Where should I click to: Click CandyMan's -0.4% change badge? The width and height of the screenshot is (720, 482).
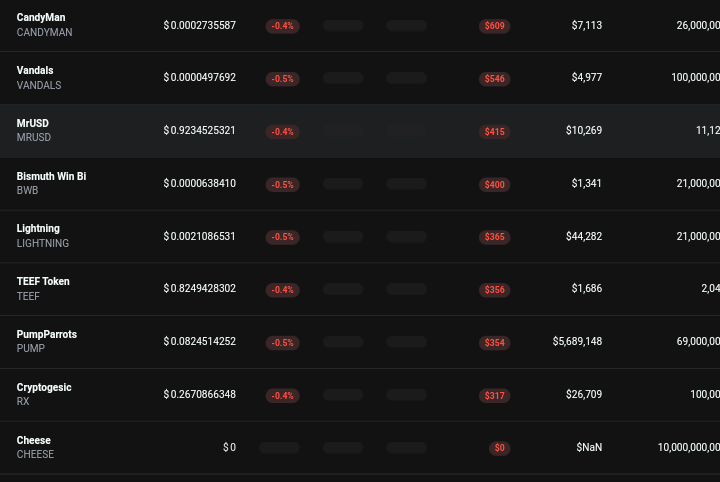click(x=282, y=26)
